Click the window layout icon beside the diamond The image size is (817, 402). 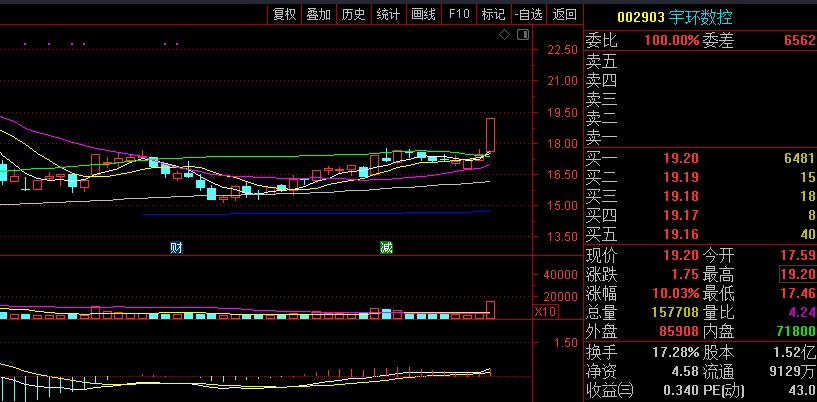click(x=523, y=35)
